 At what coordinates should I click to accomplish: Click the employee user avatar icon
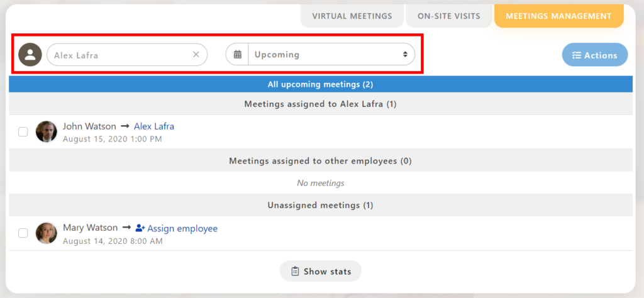[x=30, y=55]
